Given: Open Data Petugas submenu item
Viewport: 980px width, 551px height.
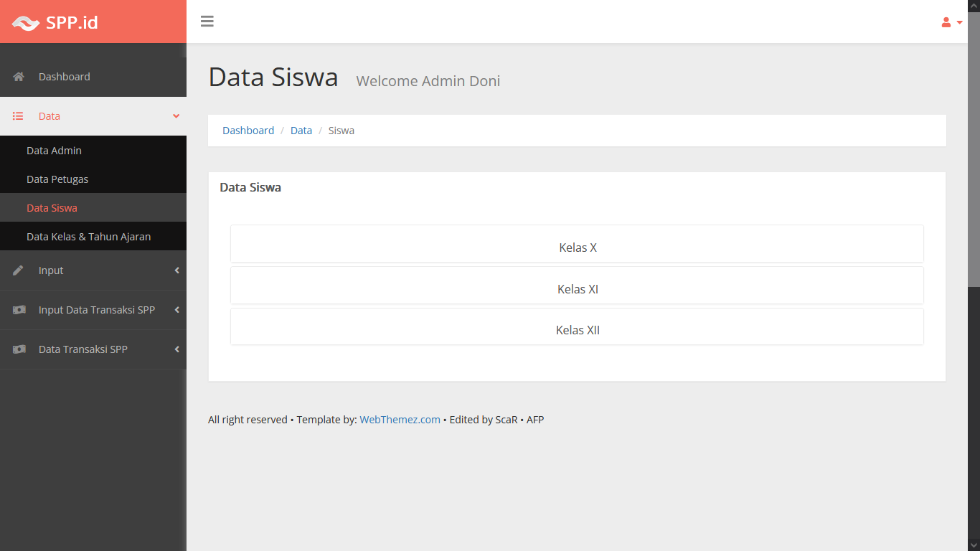Looking at the screenshot, I should [57, 179].
